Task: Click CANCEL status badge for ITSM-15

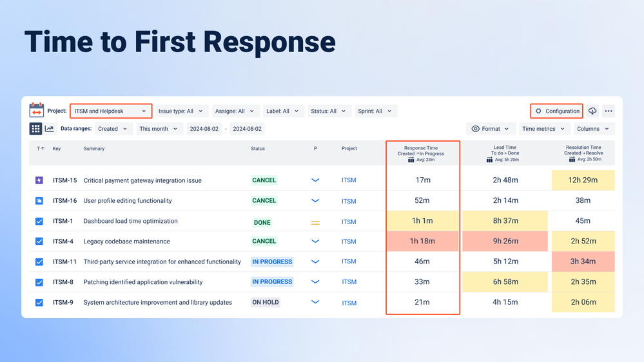Action: pos(264,180)
